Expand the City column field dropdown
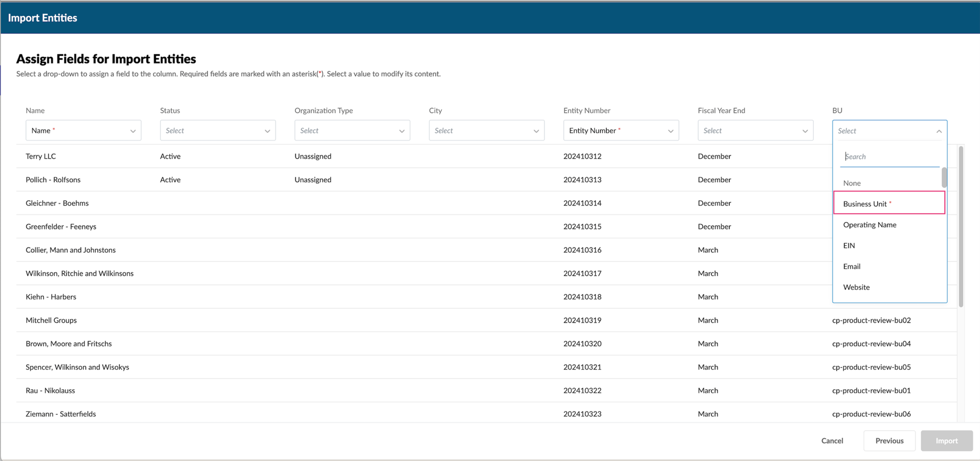 [x=486, y=131]
